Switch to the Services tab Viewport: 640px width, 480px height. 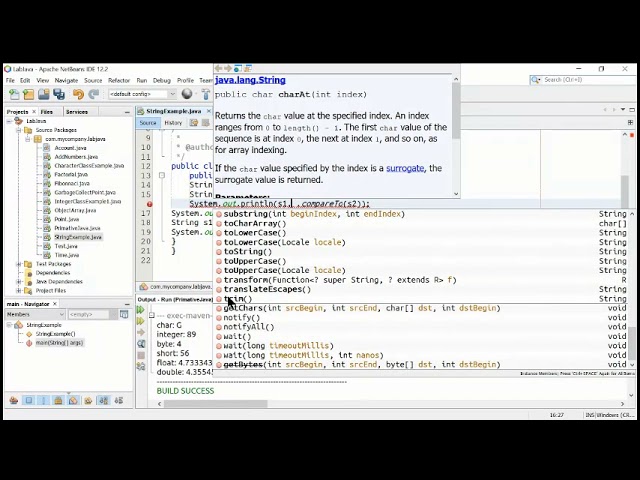77,112
